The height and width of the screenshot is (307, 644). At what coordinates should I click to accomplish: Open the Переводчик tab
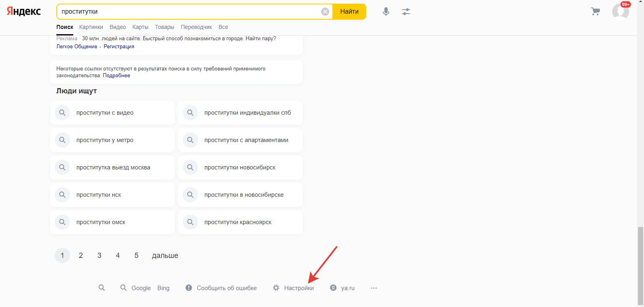pos(196,27)
